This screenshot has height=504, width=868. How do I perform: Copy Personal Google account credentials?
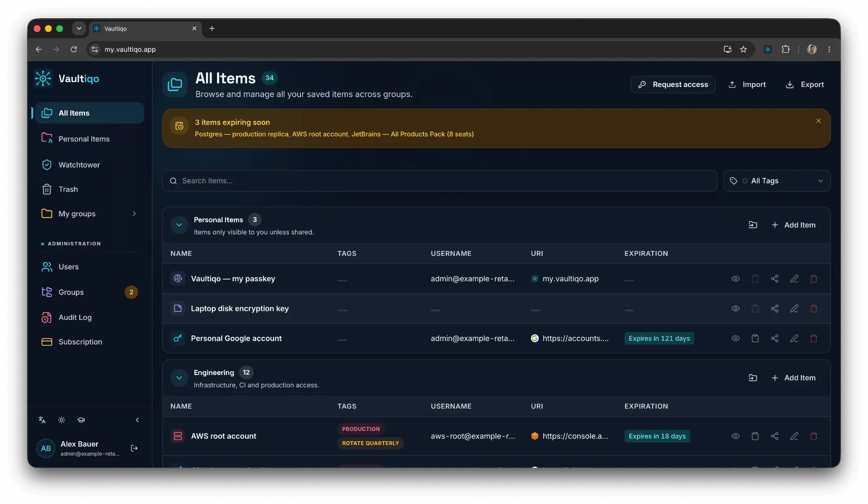(x=755, y=338)
